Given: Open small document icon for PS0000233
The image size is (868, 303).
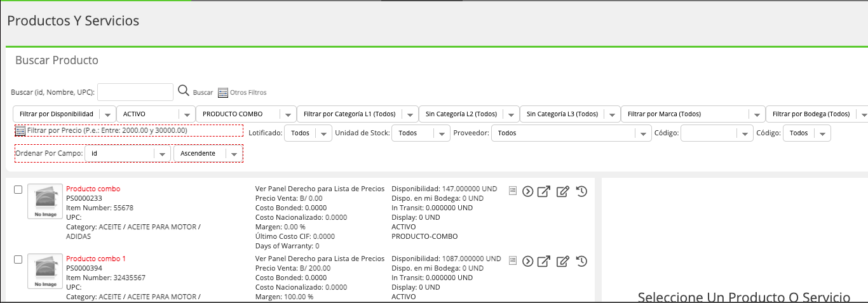Looking at the screenshot, I should 513,190.
